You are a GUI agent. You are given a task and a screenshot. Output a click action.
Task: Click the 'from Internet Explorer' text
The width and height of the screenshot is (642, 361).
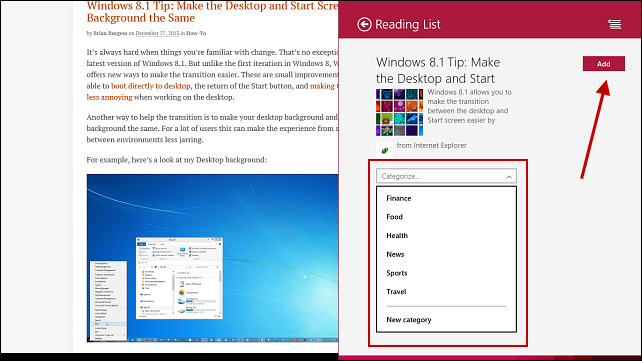[432, 145]
